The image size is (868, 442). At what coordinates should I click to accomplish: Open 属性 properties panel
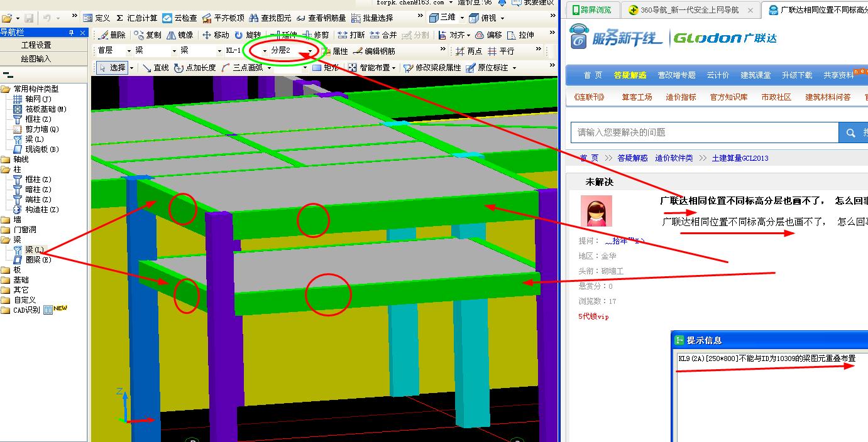[x=336, y=51]
